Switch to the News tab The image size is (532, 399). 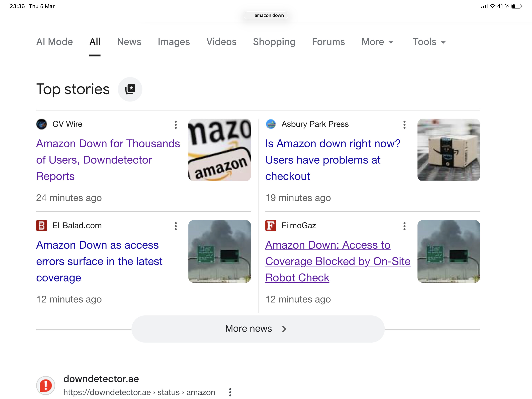(129, 42)
